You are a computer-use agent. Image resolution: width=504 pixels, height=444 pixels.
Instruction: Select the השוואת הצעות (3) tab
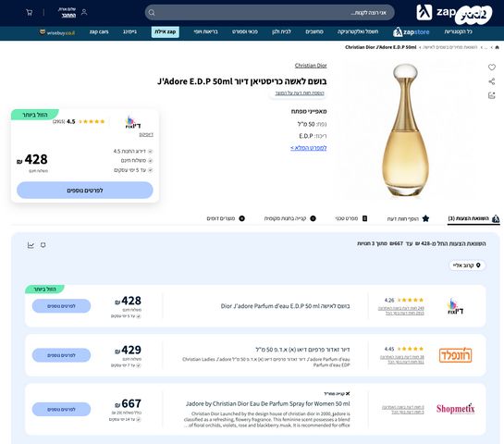[x=473, y=218]
